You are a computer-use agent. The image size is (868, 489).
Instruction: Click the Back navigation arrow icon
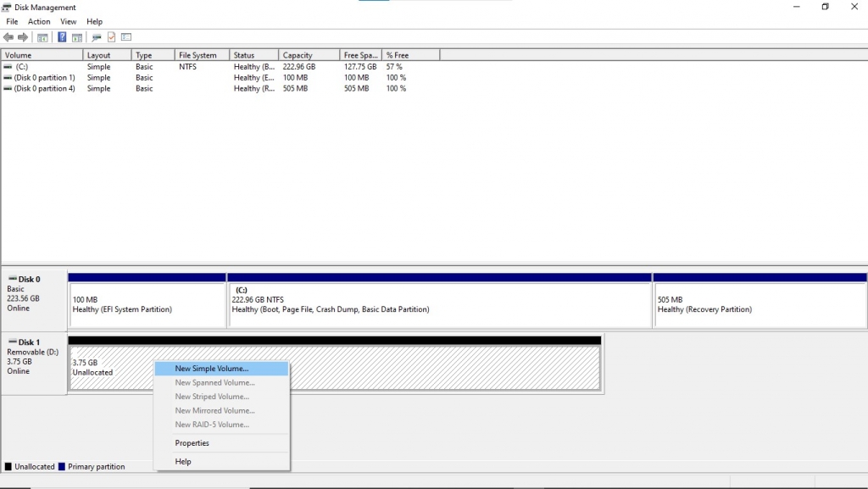tap(8, 36)
